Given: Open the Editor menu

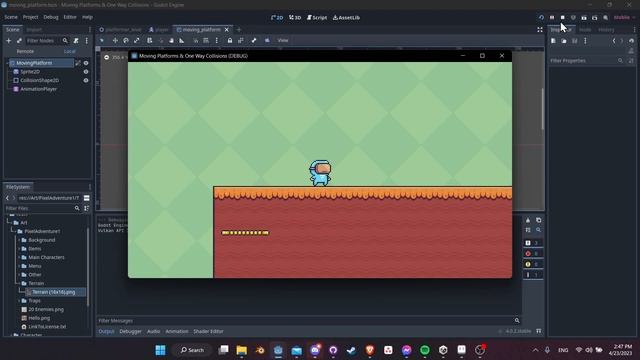Looking at the screenshot, I should pyautogui.click(x=70, y=17).
